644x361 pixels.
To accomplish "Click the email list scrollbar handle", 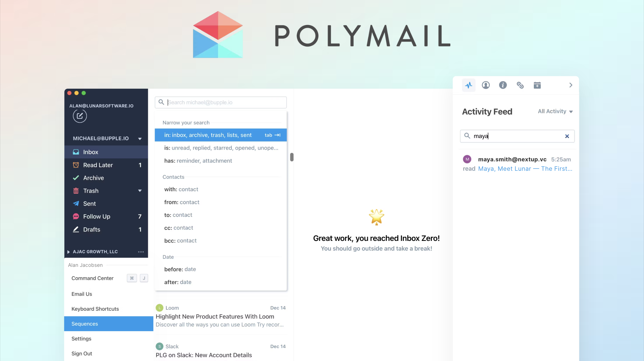I will point(292,157).
